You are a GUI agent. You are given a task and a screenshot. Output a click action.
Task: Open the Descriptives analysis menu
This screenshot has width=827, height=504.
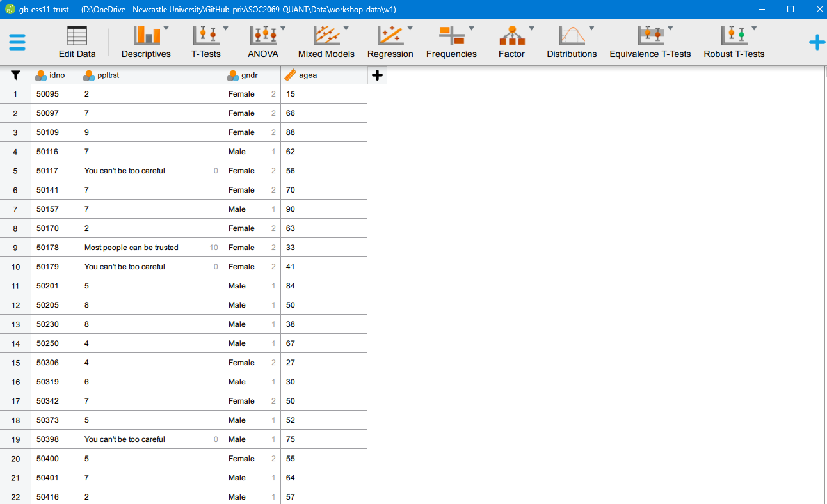pos(146,42)
